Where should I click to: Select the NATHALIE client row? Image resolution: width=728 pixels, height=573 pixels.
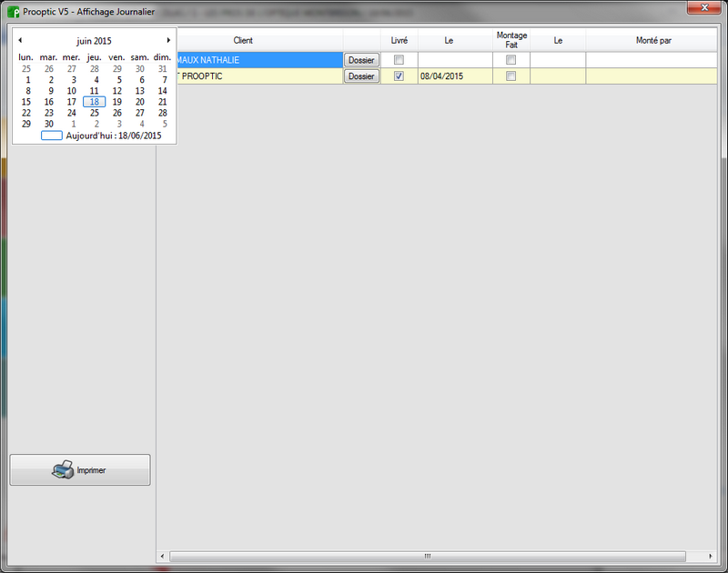coord(260,60)
